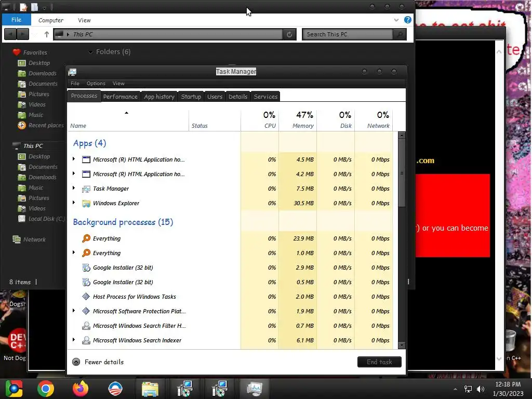The width and height of the screenshot is (532, 399).
Task: Sort processes by Memory column
Action: [298, 120]
